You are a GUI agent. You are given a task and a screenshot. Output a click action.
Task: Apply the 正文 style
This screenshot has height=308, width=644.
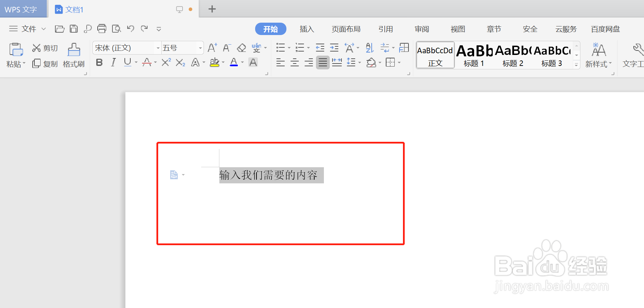(435, 55)
